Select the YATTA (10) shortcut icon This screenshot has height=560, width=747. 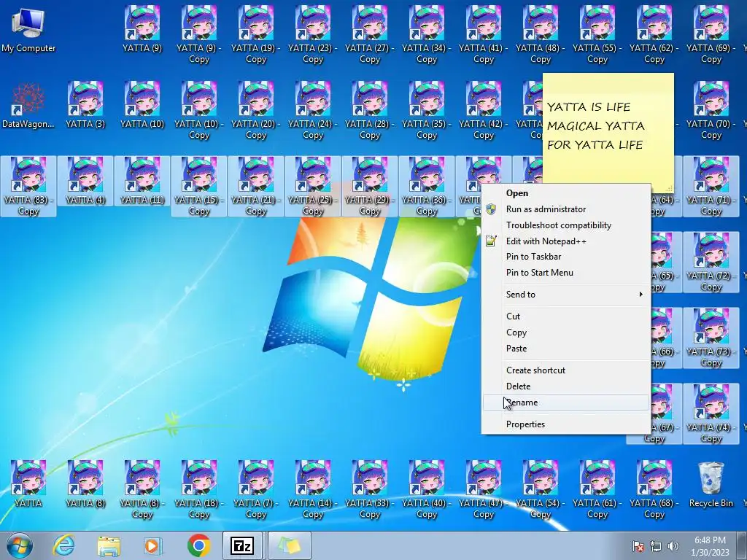[x=142, y=106]
